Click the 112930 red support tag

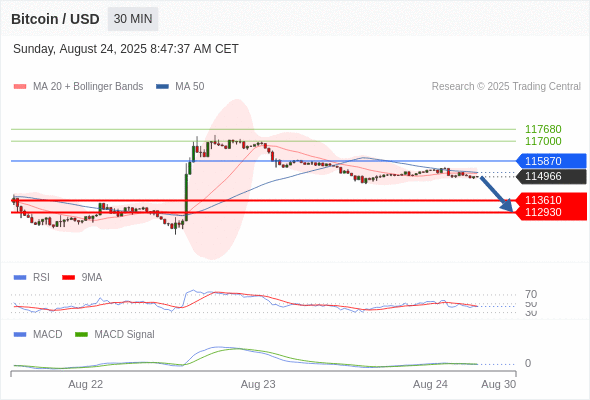click(551, 212)
